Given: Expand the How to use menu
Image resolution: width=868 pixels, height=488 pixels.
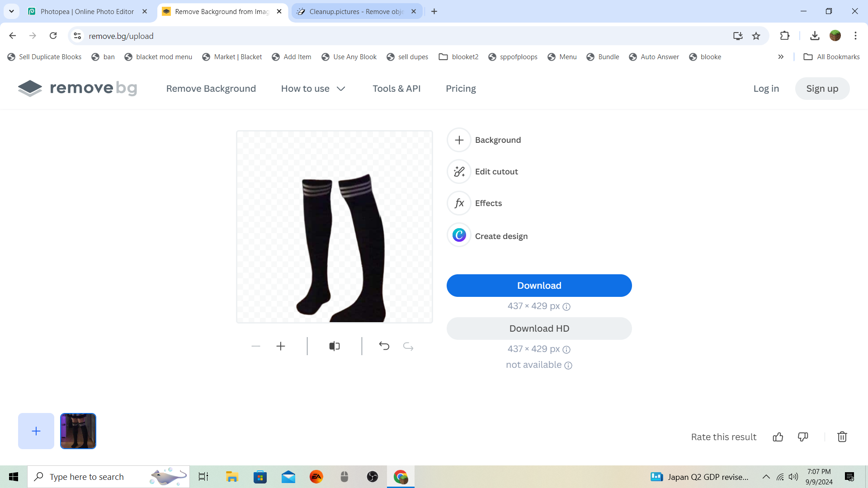Looking at the screenshot, I should tap(313, 89).
